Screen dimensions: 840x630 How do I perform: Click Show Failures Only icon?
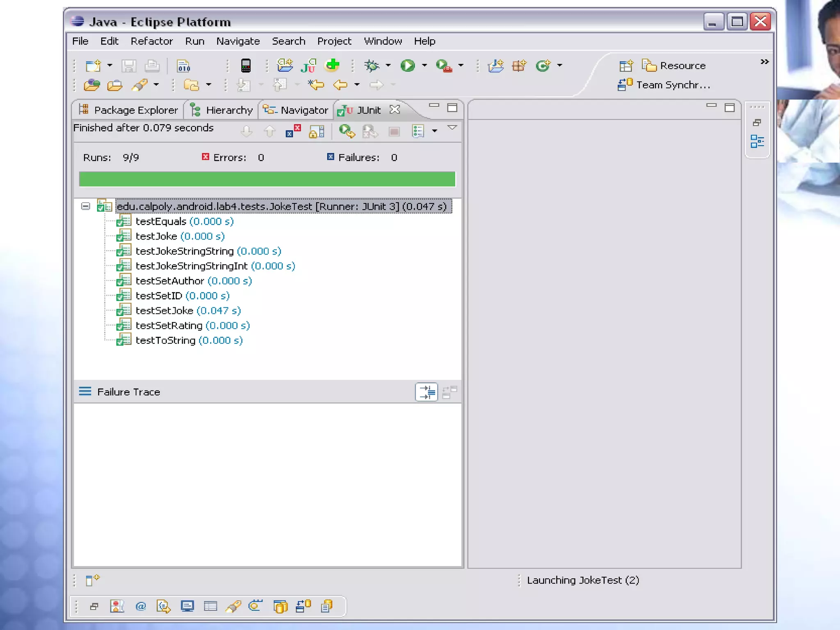point(293,132)
